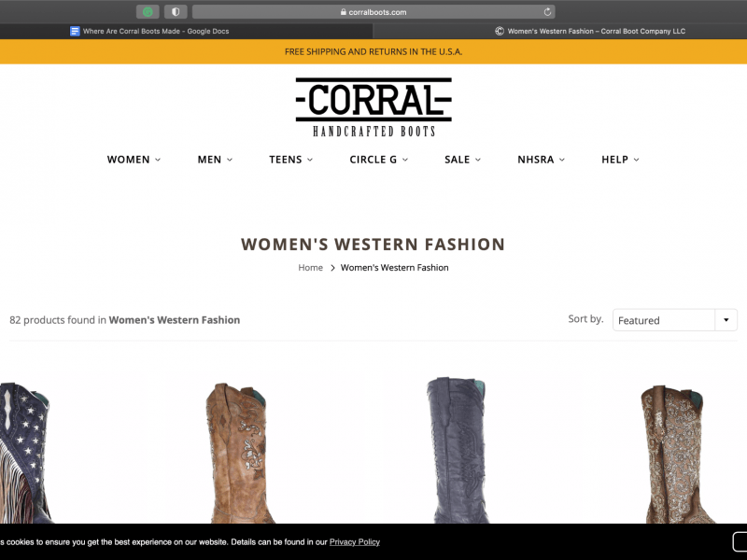The height and width of the screenshot is (560, 747).
Task: Open the stars and fringe boot product
Action: click(26, 453)
